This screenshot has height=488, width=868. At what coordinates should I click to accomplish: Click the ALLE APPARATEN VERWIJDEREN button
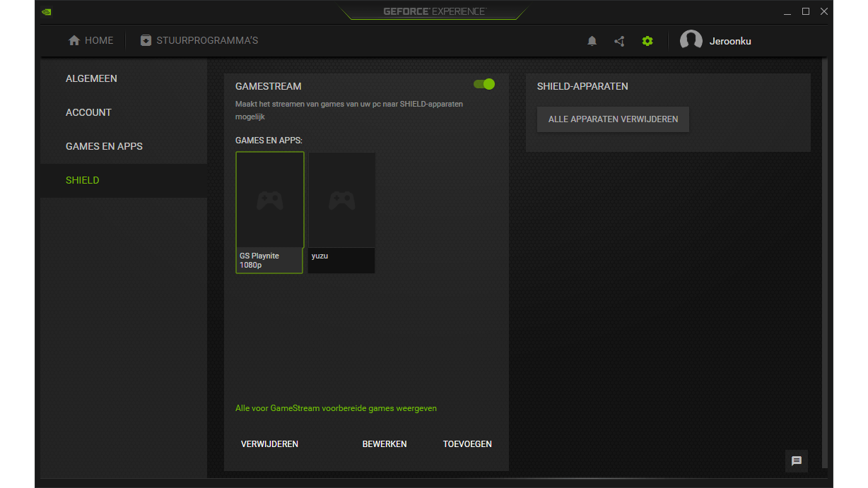tap(613, 119)
